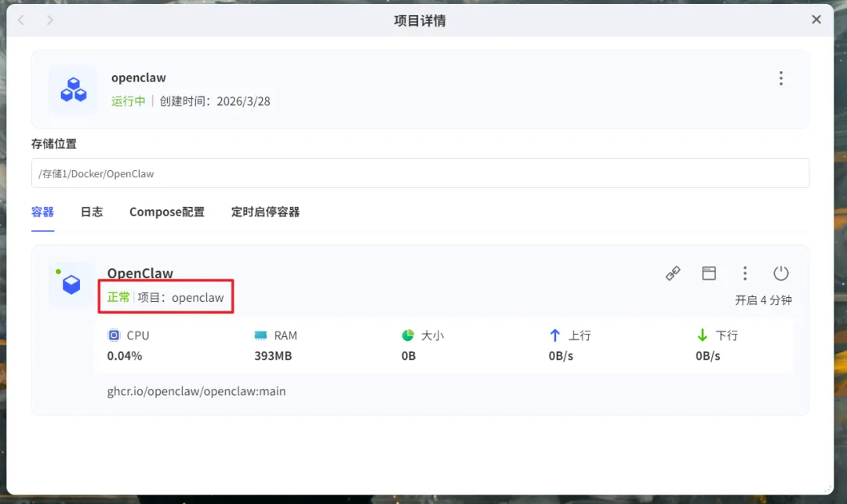This screenshot has width=847, height=504.
Task: Go forward with the right arrow
Action: (x=49, y=20)
